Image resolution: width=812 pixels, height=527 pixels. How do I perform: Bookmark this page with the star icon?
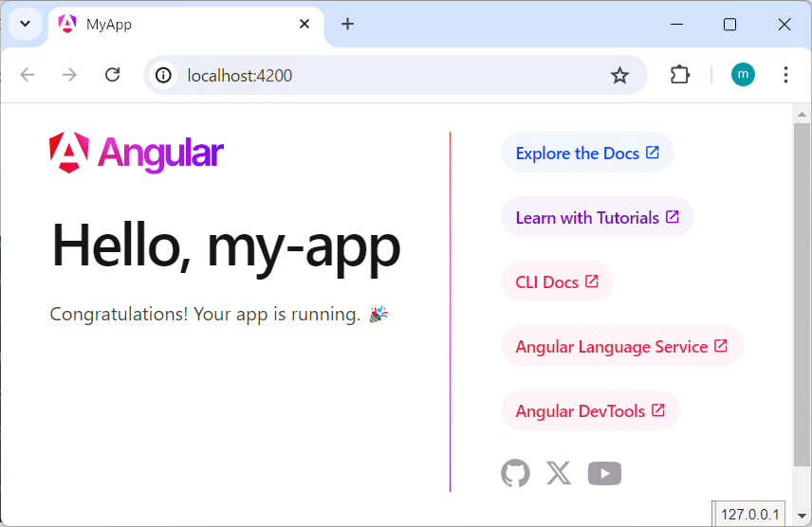point(619,75)
